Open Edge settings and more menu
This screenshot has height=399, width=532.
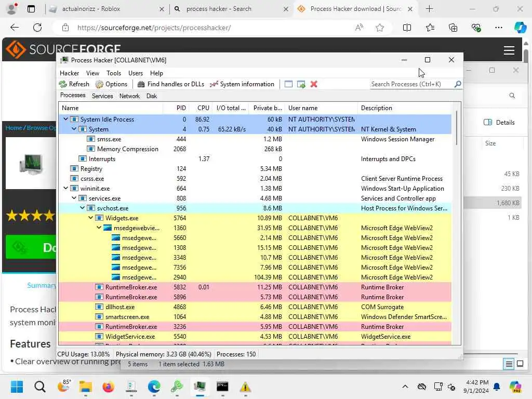[498, 28]
